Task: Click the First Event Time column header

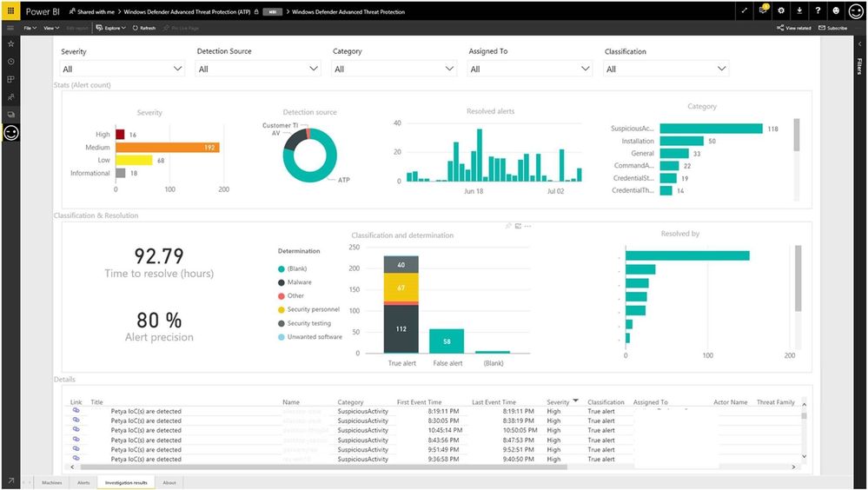Action: [x=419, y=402]
